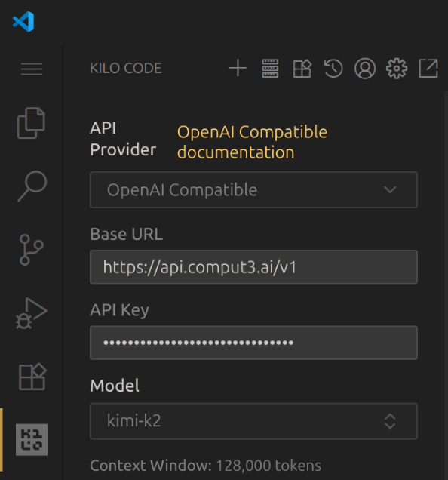Click the KILO CODE panel title

pos(126,68)
